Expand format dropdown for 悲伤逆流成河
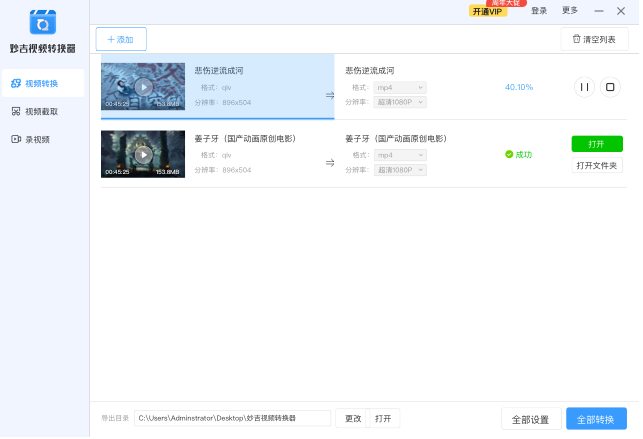 402,88
